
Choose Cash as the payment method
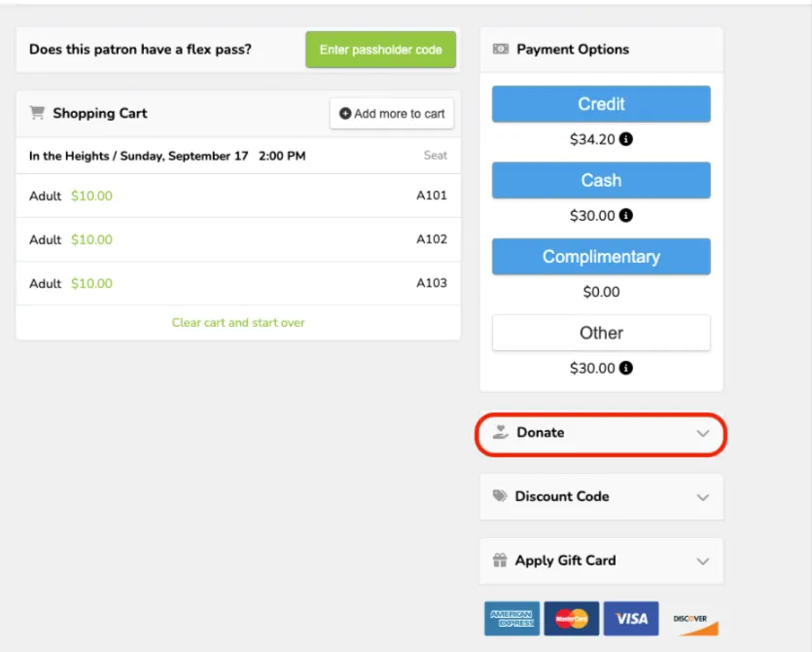pos(601,180)
